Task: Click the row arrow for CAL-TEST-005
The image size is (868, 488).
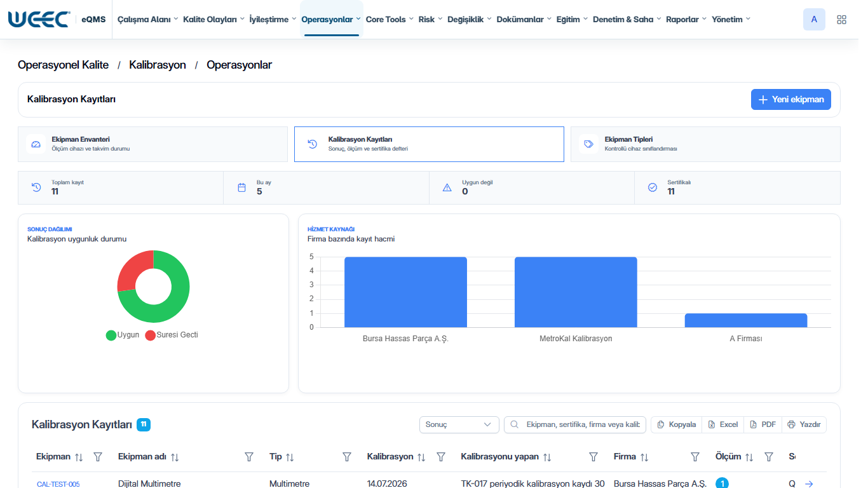Action: [809, 484]
